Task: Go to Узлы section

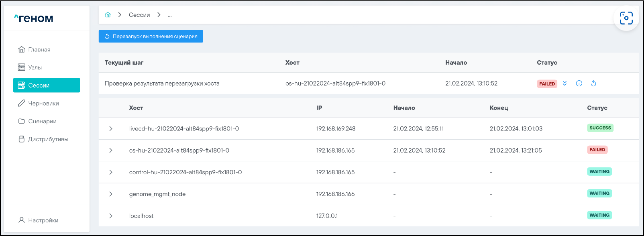Action: [35, 67]
